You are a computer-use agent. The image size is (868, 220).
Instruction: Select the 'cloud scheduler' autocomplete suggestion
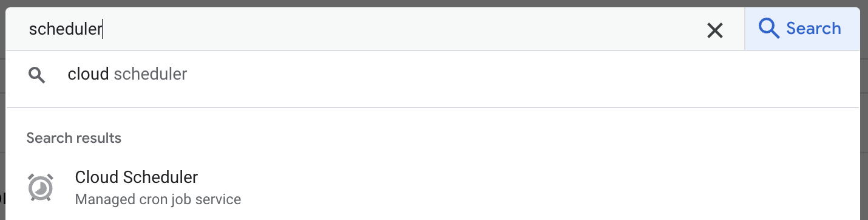(x=433, y=75)
